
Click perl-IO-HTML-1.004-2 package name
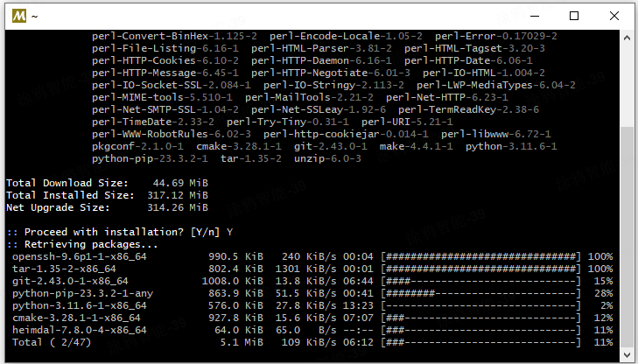tap(484, 73)
